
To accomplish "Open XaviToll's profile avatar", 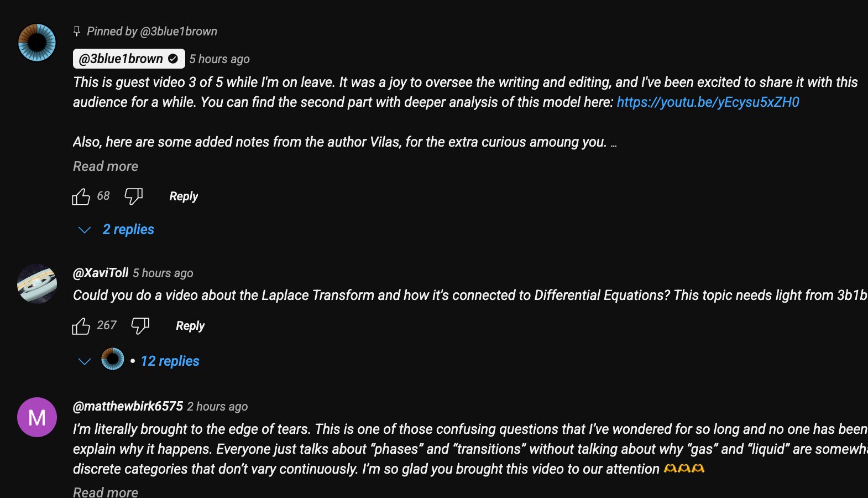I will [x=37, y=284].
